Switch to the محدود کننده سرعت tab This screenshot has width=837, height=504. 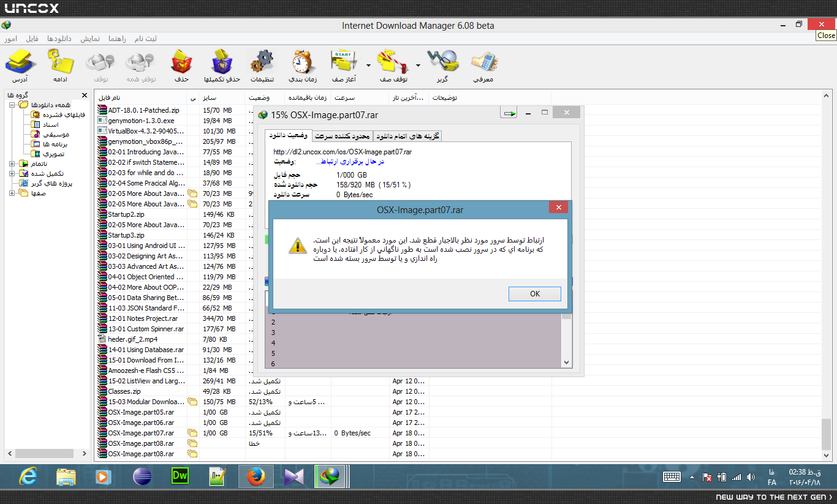click(x=343, y=136)
